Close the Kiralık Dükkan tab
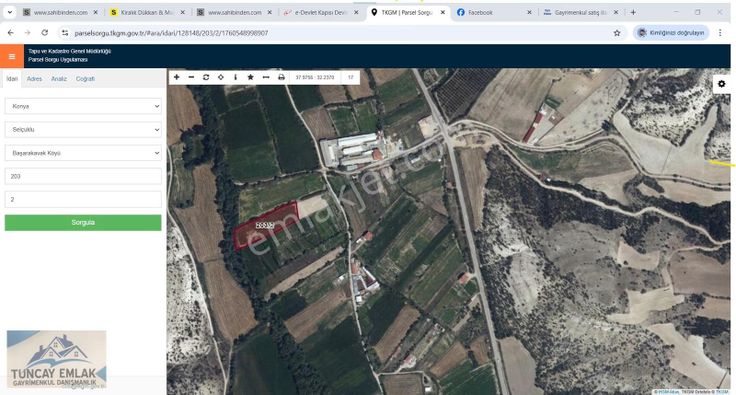Image resolution: width=736 pixels, height=395 pixels. click(183, 13)
